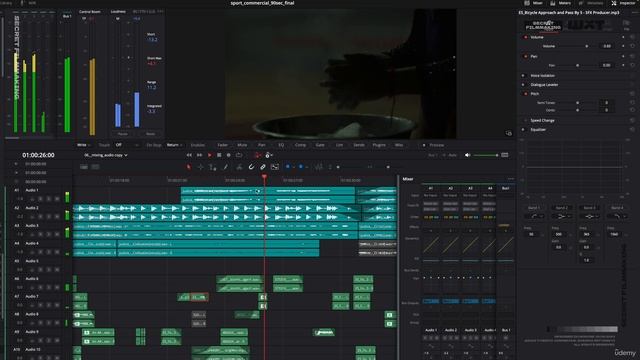Expand the viewer using the pop-out icon
This screenshot has height=360, width=640.
point(509,133)
